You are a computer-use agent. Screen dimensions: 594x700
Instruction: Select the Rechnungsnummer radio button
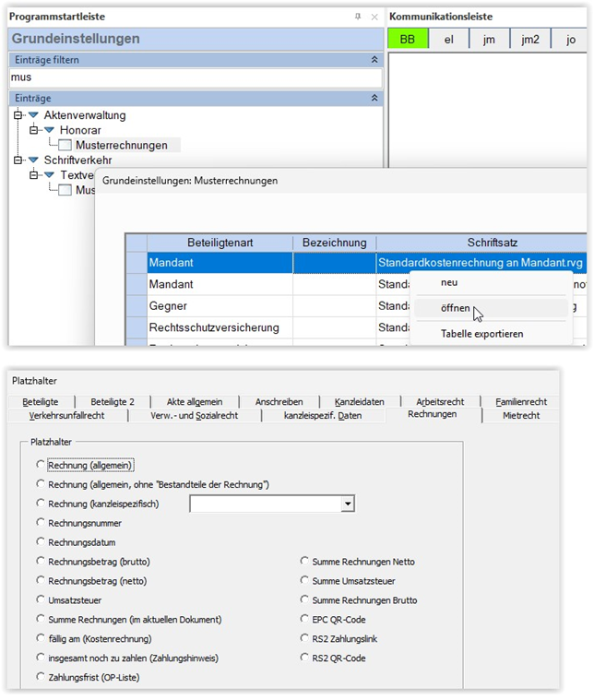tap(41, 522)
